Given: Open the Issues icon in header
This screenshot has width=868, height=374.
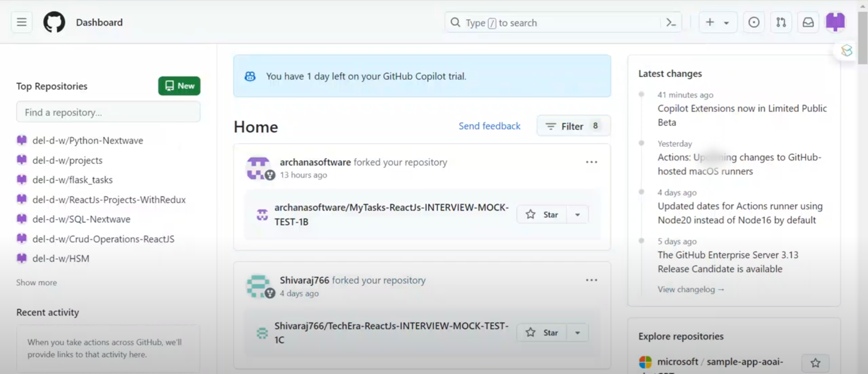Looking at the screenshot, I should click(754, 22).
